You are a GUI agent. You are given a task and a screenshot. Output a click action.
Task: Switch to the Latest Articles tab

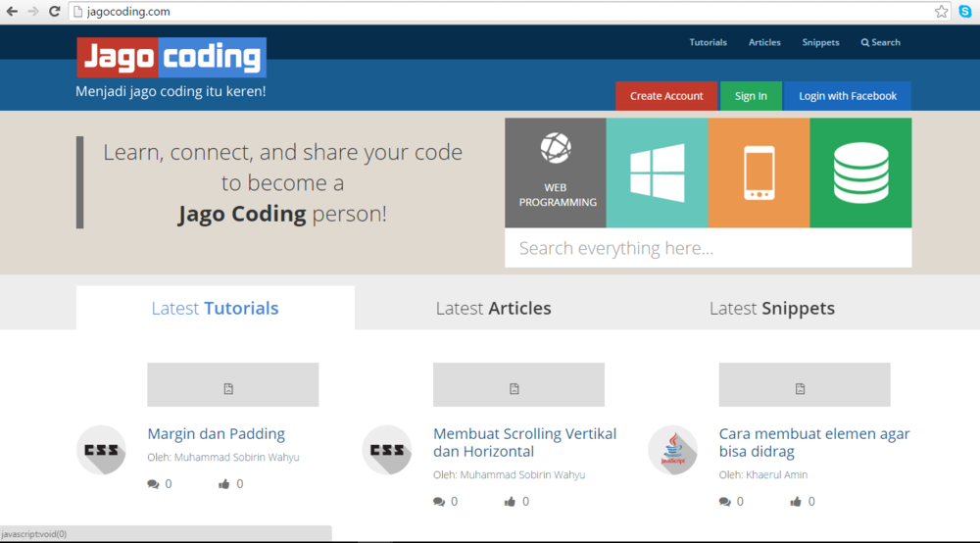493,308
